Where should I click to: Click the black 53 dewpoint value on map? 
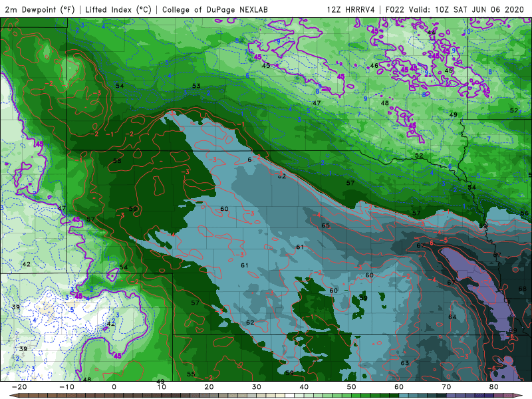pos(196,86)
